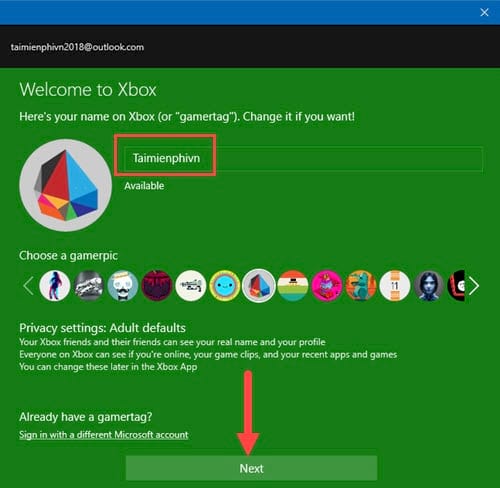The image size is (500, 488).
Task: Select the silhouette figure gamerpic
Action: point(55,286)
